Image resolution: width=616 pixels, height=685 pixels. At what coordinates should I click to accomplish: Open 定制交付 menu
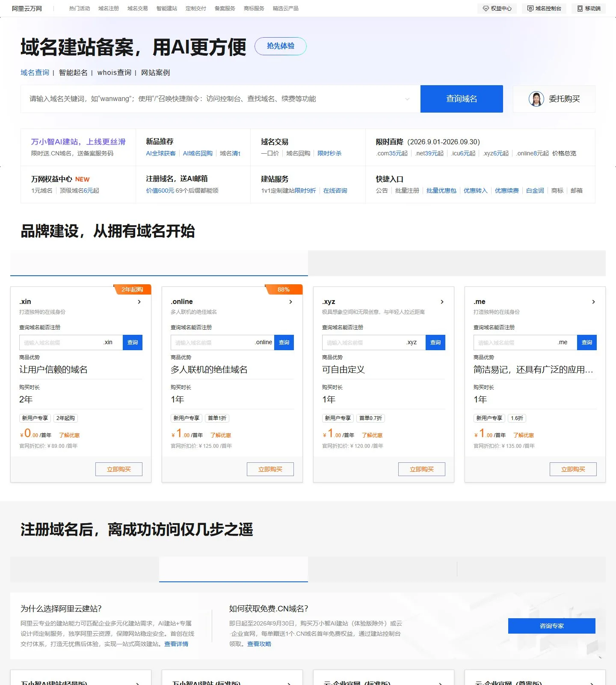(196, 9)
